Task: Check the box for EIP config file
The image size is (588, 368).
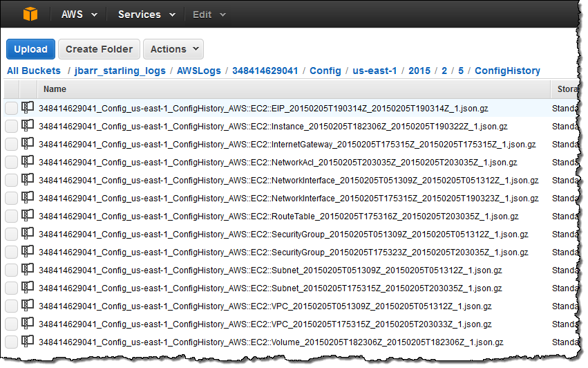Action: (x=11, y=108)
